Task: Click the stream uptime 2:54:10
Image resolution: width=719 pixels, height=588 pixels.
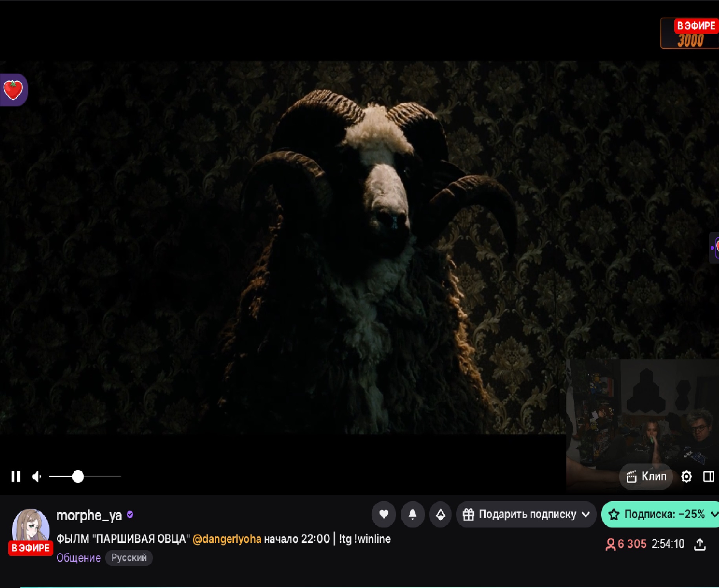Action: coord(668,544)
